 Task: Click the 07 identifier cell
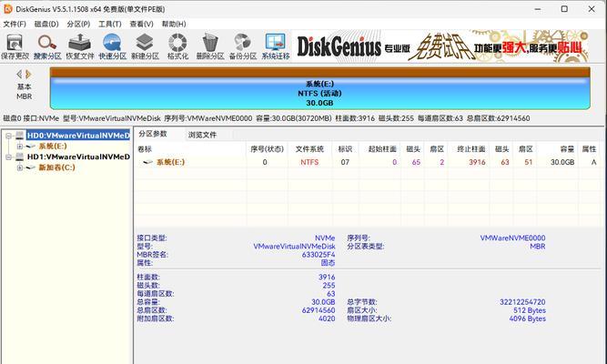345,162
